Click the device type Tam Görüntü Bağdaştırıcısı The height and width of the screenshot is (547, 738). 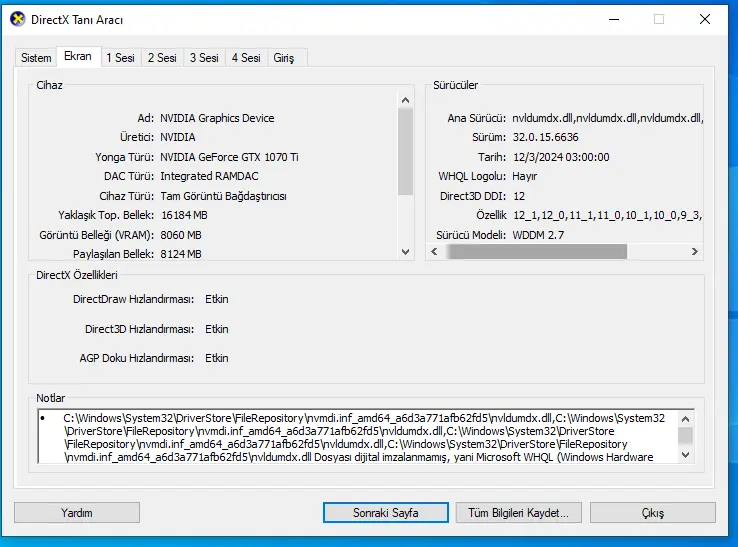click(223, 196)
